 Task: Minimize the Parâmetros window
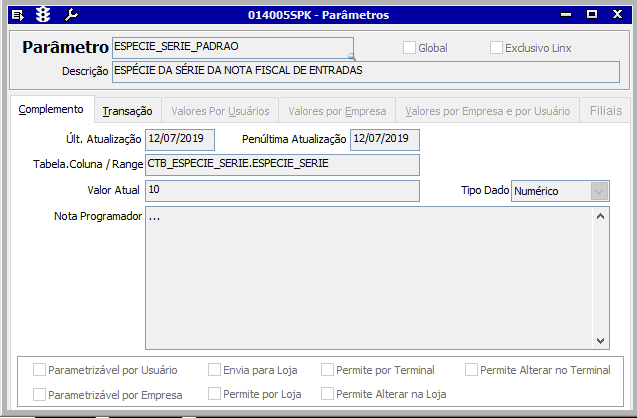[x=566, y=15]
